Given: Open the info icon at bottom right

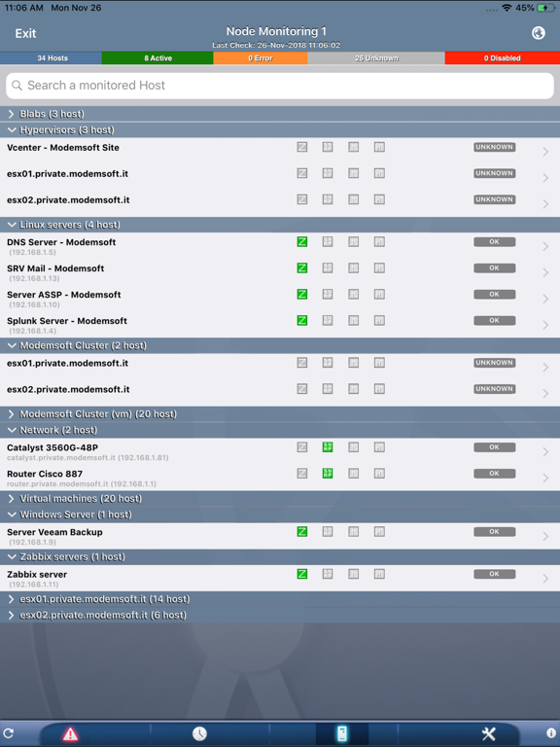Looking at the screenshot, I should coord(551,733).
